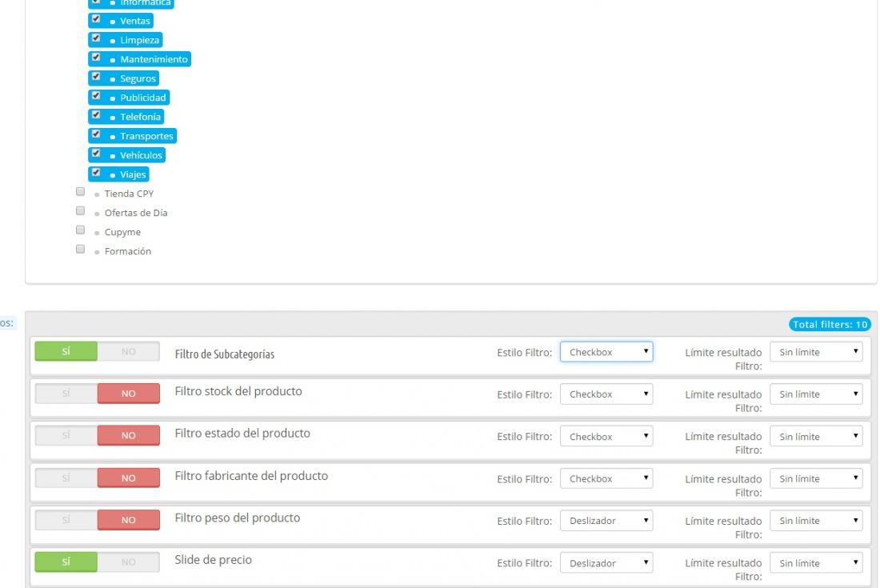
Task: Open Sin límite dropdown for Filtro peso
Action: [817, 521]
